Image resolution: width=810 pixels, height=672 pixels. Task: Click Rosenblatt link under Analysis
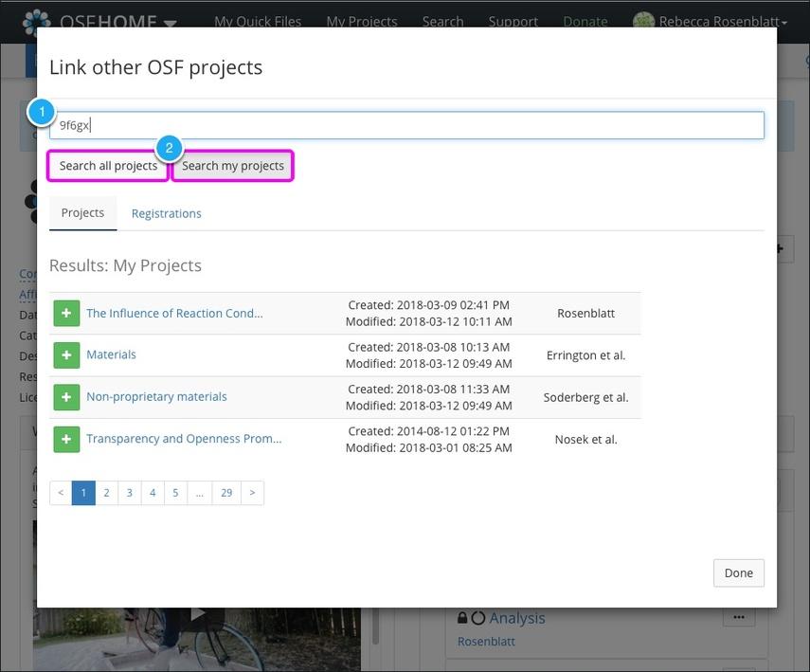(486, 642)
